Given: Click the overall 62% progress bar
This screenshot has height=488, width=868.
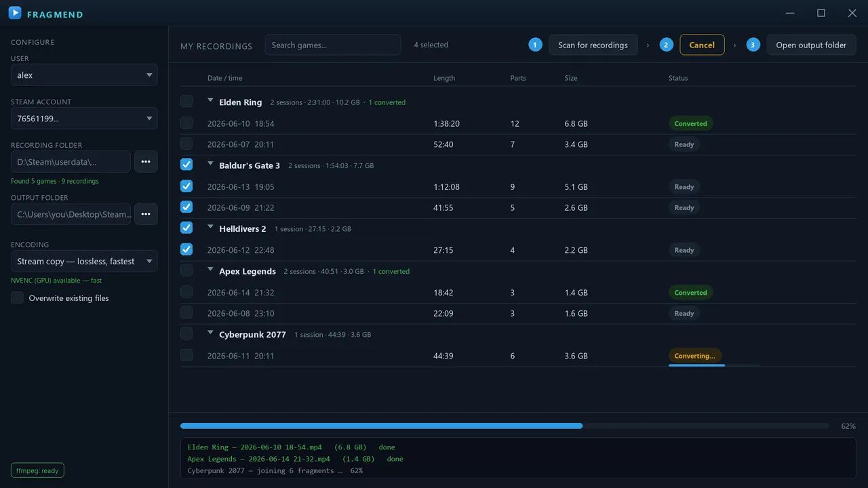Looking at the screenshot, I should point(505,426).
